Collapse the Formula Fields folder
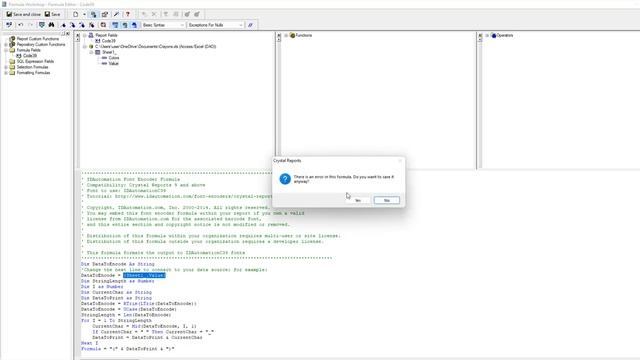 pos(6,50)
